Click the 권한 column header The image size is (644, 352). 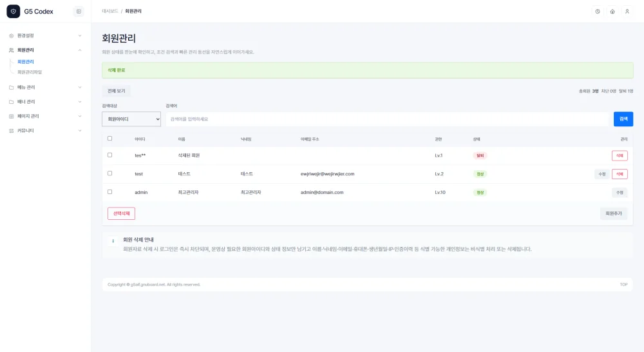pos(438,139)
